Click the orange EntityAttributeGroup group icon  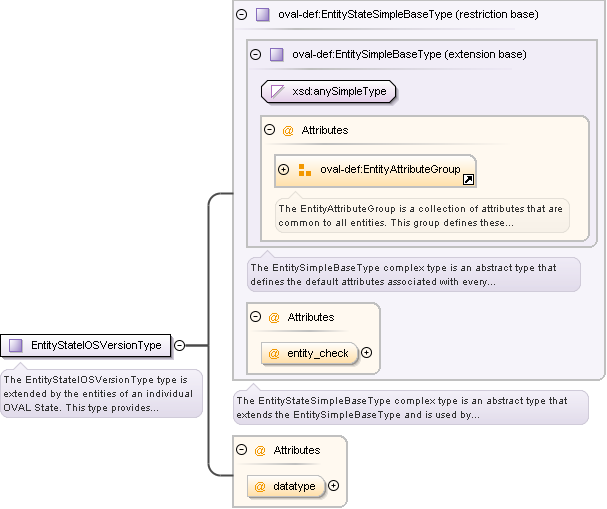(305, 170)
